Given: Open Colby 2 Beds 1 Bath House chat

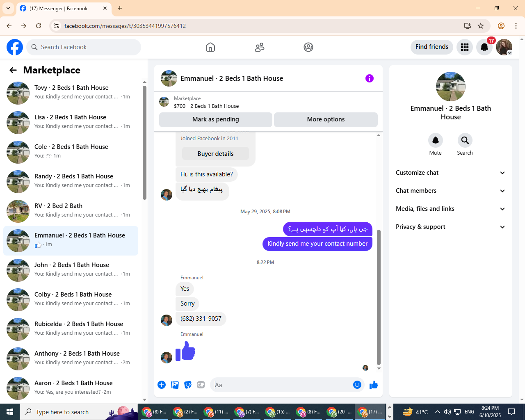Looking at the screenshot, I should pos(71,300).
